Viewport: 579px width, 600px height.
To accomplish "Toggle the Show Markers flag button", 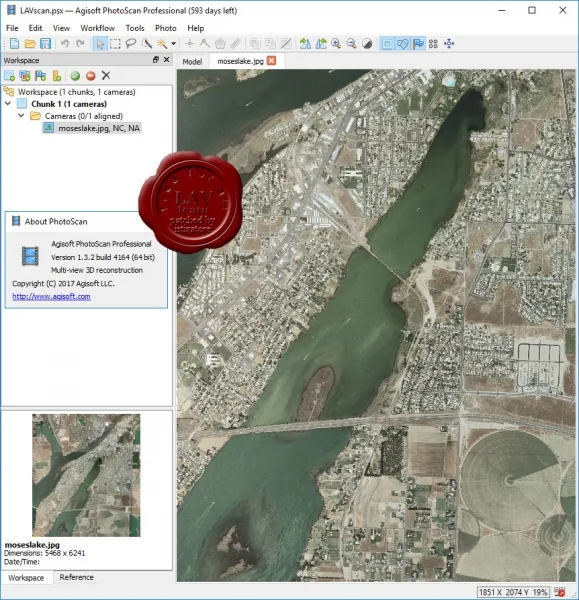I will point(418,44).
